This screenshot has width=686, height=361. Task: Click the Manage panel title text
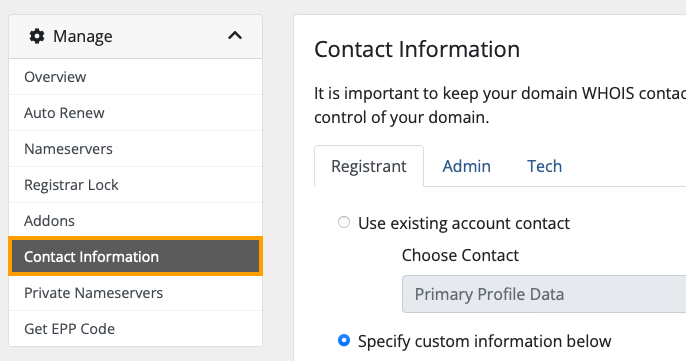point(83,36)
